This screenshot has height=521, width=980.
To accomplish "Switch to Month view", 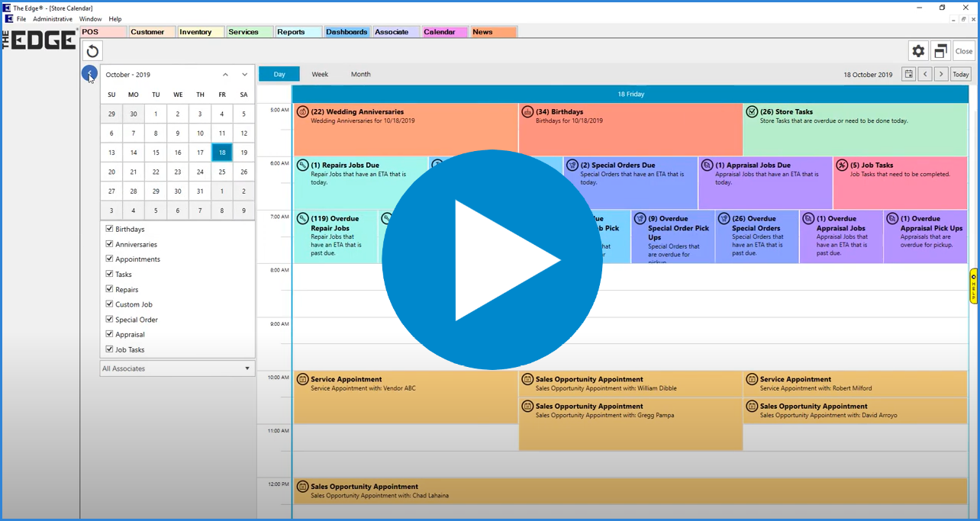I will (x=361, y=74).
